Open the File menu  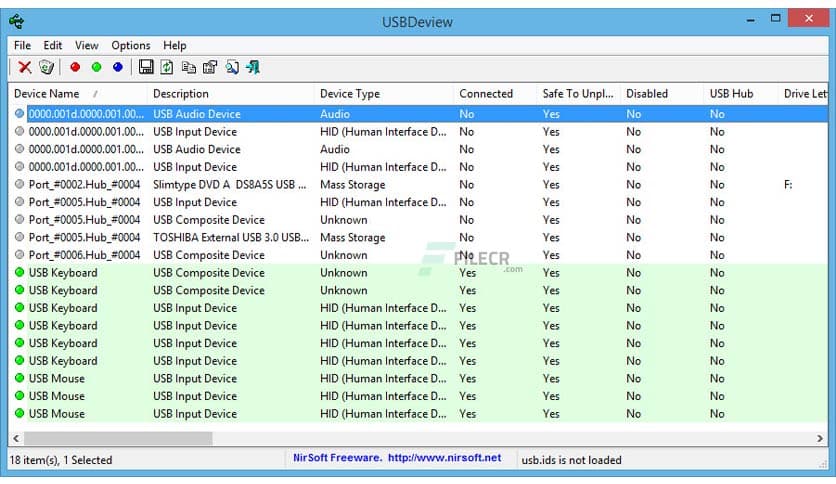click(22, 45)
